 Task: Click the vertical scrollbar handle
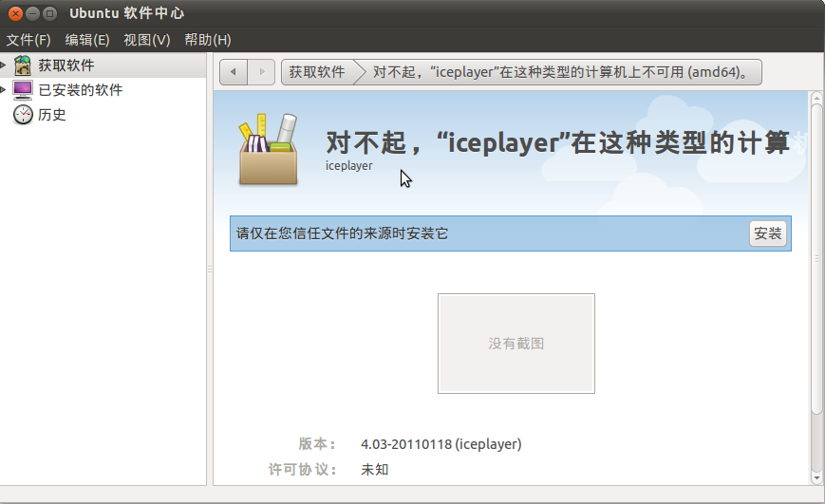click(x=816, y=259)
